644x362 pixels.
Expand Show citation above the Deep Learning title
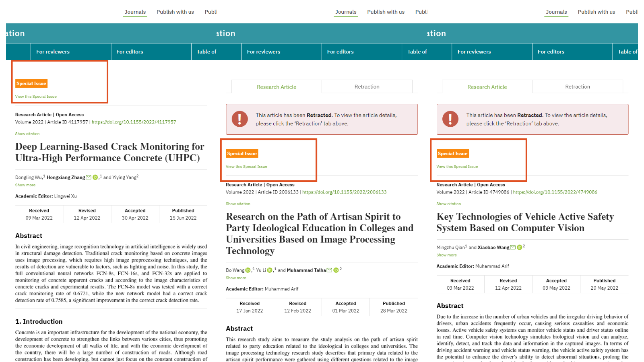point(27,134)
